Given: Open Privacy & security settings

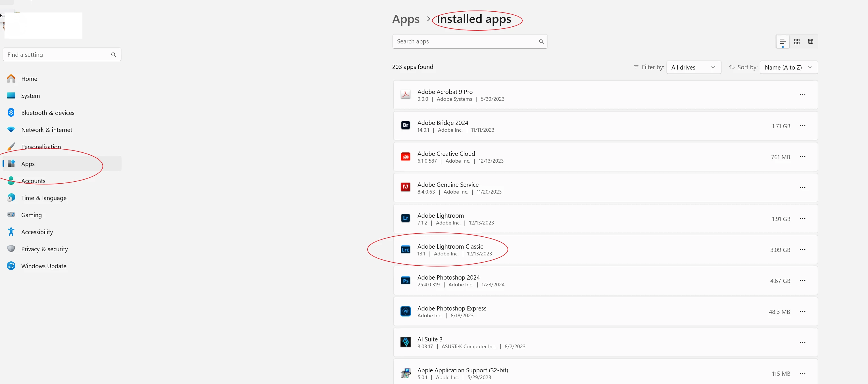Looking at the screenshot, I should (44, 249).
